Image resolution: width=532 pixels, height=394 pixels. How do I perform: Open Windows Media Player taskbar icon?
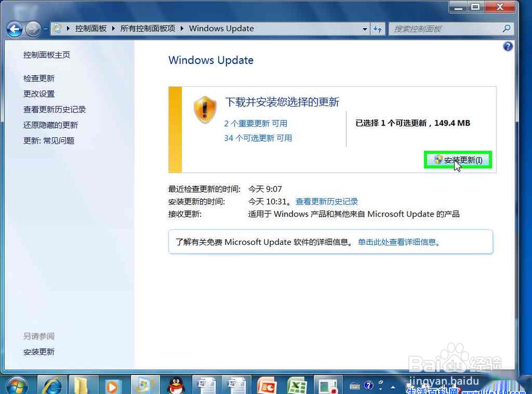click(112, 386)
